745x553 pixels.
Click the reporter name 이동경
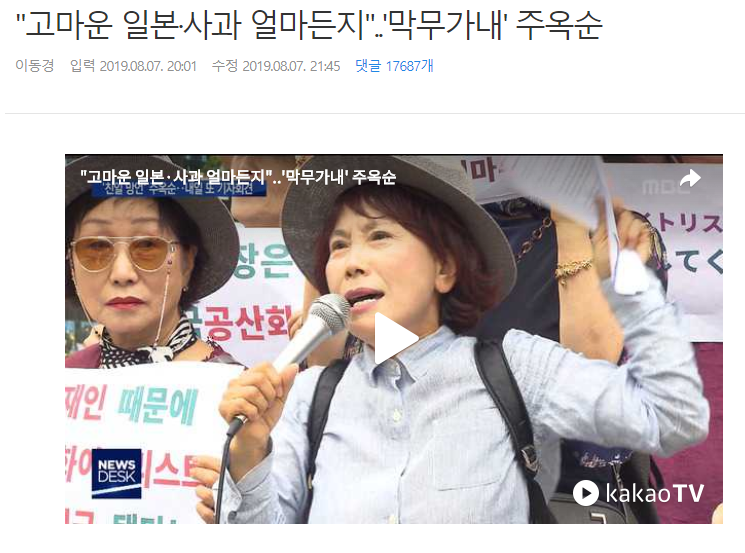coord(35,66)
